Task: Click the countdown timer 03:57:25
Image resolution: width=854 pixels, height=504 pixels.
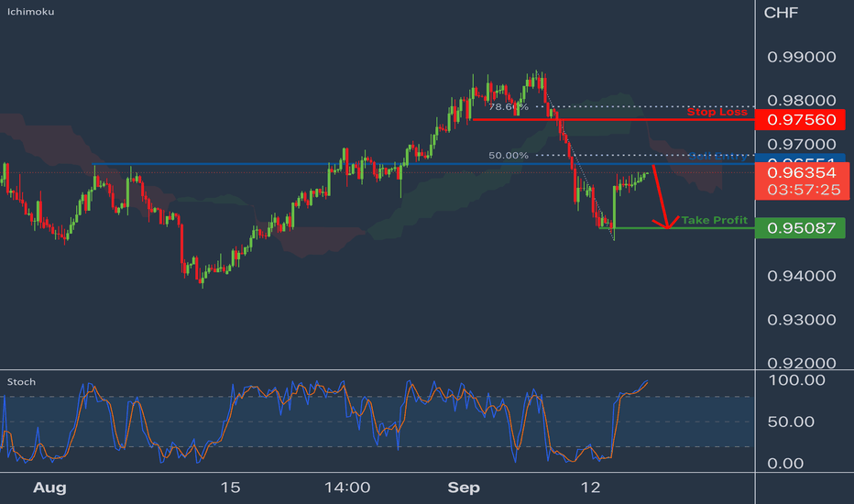Action: click(x=804, y=191)
